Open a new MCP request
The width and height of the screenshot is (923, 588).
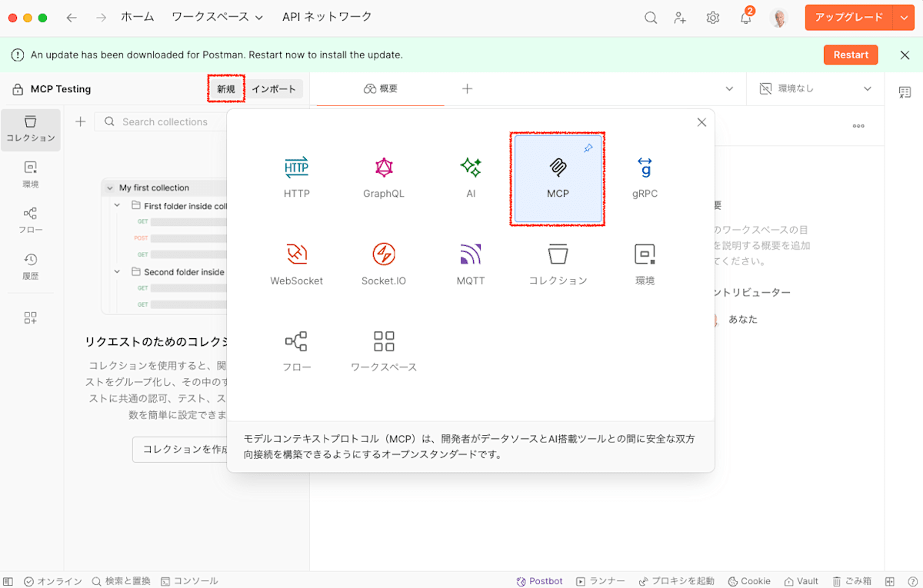pos(558,178)
